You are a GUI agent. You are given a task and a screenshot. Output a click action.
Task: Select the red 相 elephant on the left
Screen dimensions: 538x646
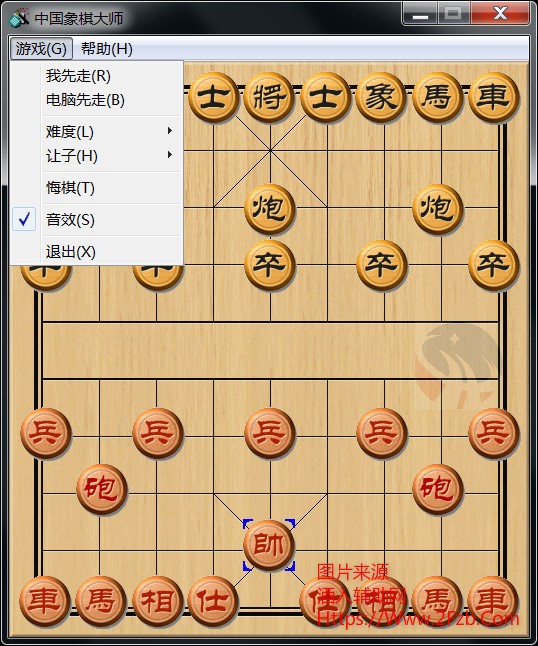[x=157, y=601]
